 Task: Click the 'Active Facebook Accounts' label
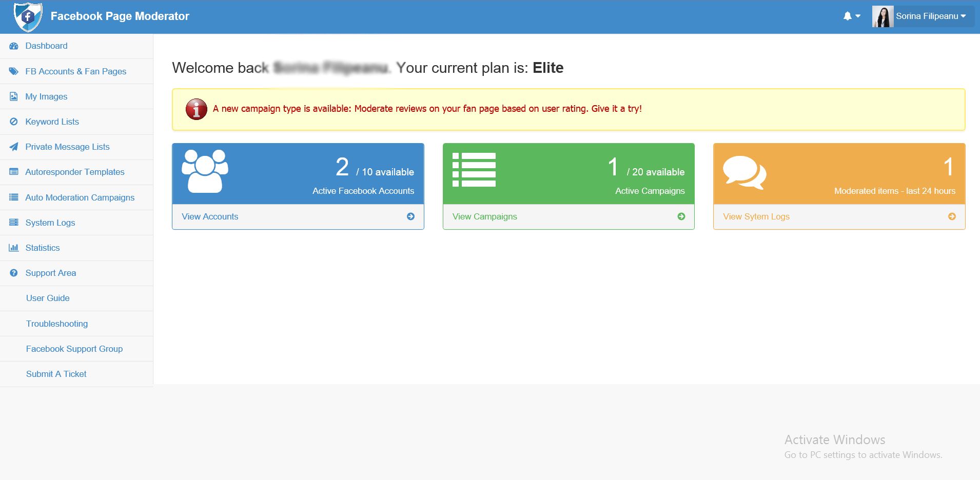pyautogui.click(x=363, y=191)
